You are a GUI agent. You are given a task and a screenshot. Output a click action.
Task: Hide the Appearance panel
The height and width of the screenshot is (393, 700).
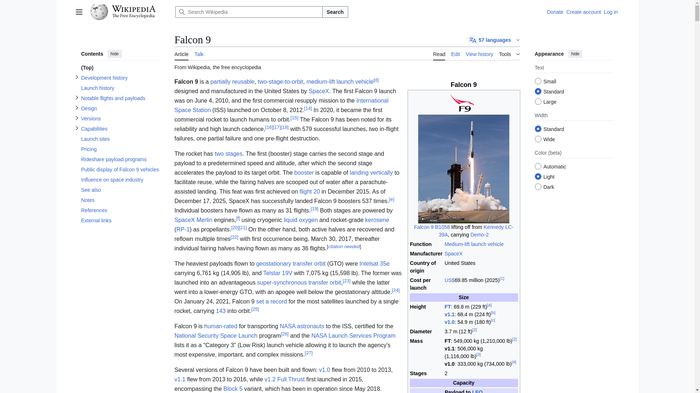click(x=575, y=54)
